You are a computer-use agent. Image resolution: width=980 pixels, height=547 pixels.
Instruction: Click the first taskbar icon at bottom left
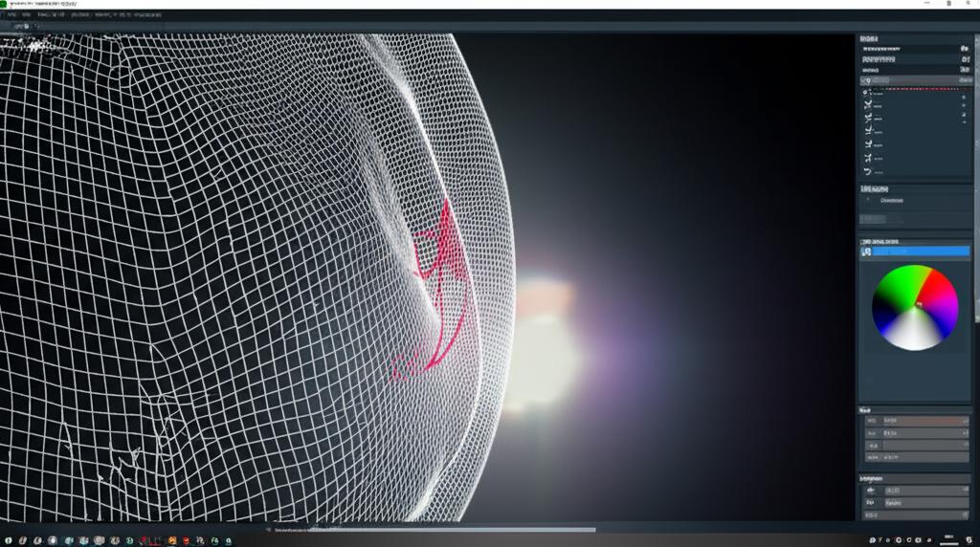10,539
